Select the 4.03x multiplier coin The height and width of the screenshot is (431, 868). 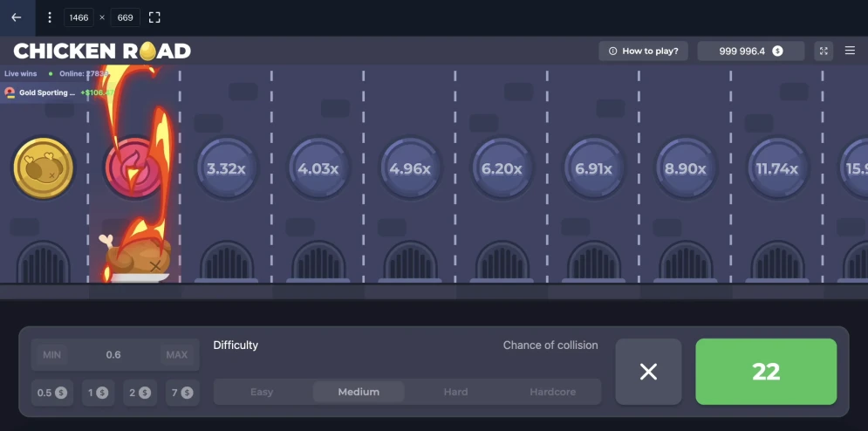318,168
